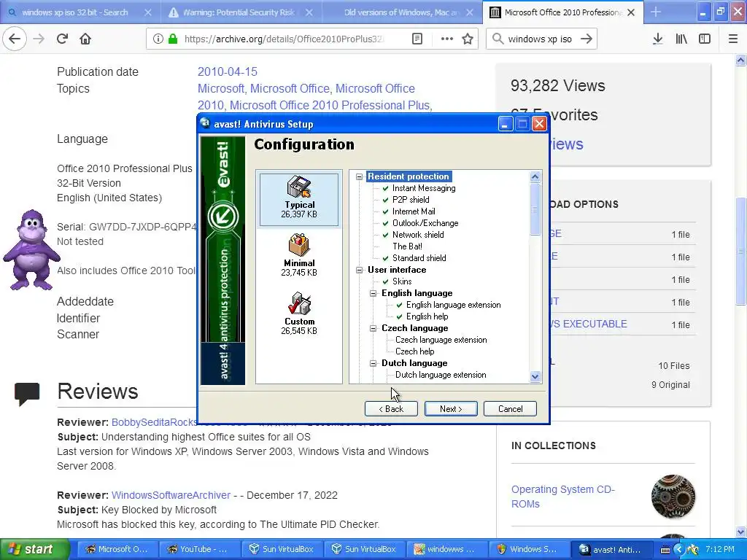Image resolution: width=747 pixels, height=560 pixels.
Task: Click the archive.org URL address field
Action: pos(285,39)
